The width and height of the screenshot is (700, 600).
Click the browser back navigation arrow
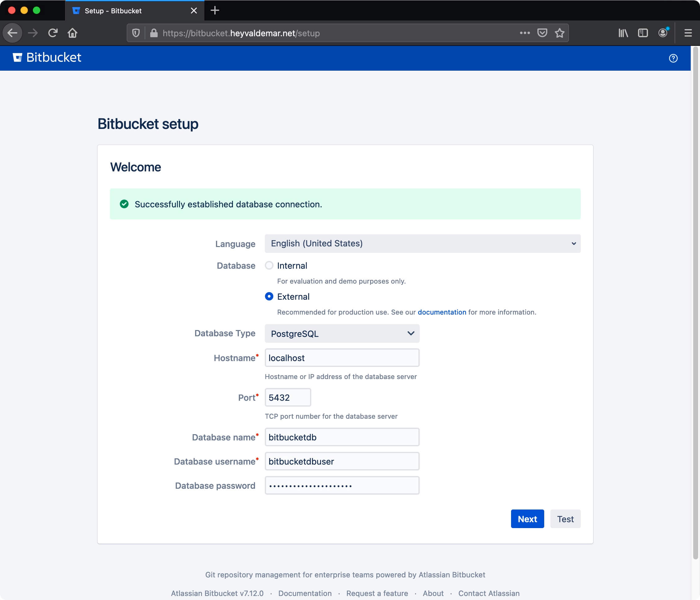13,33
